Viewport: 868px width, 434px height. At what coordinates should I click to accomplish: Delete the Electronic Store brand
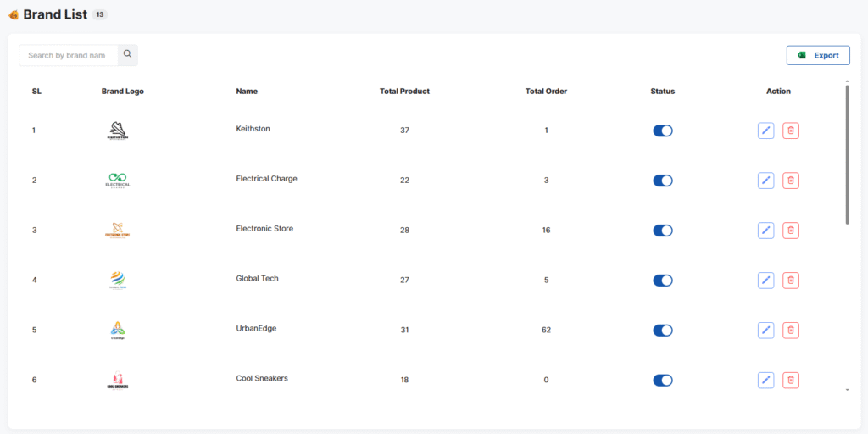[791, 231]
